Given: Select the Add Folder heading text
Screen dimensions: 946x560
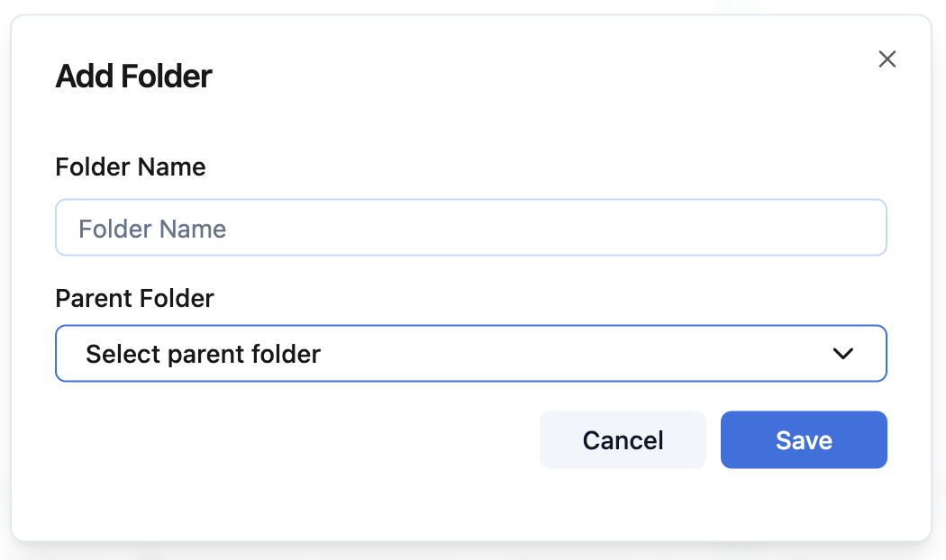Looking at the screenshot, I should point(134,77).
